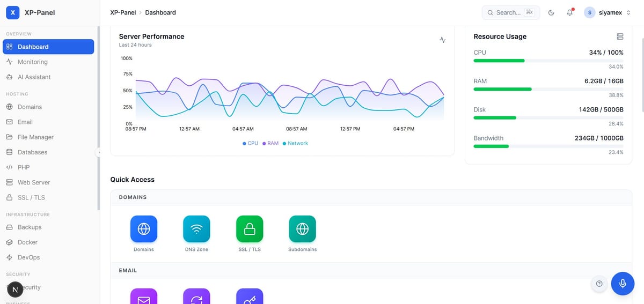Open the Subdomains quick access icon
This screenshot has width=644, height=304.
(302, 229)
